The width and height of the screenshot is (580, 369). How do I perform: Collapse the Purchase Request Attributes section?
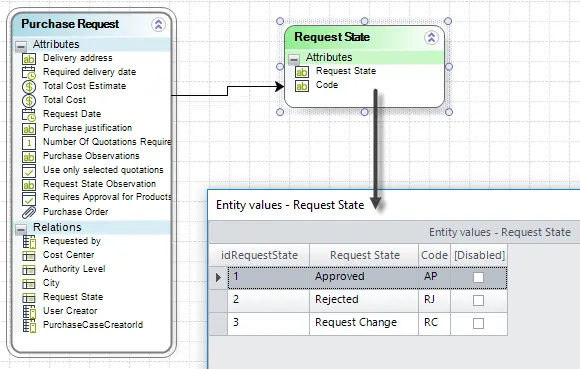(x=21, y=46)
